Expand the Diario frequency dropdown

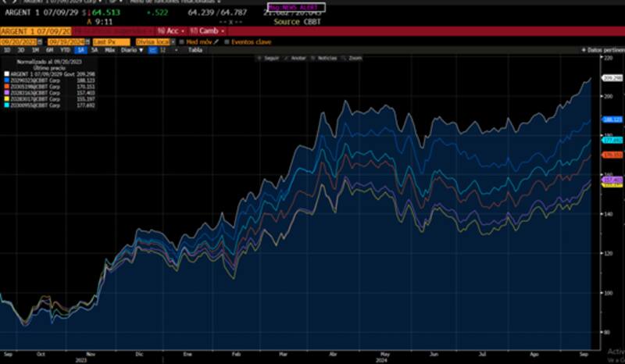[x=131, y=50]
